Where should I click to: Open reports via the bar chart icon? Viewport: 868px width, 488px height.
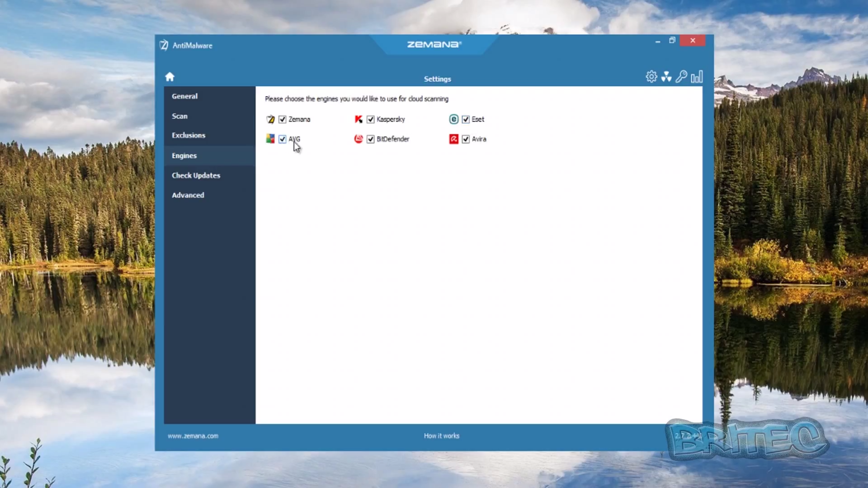[x=697, y=77]
